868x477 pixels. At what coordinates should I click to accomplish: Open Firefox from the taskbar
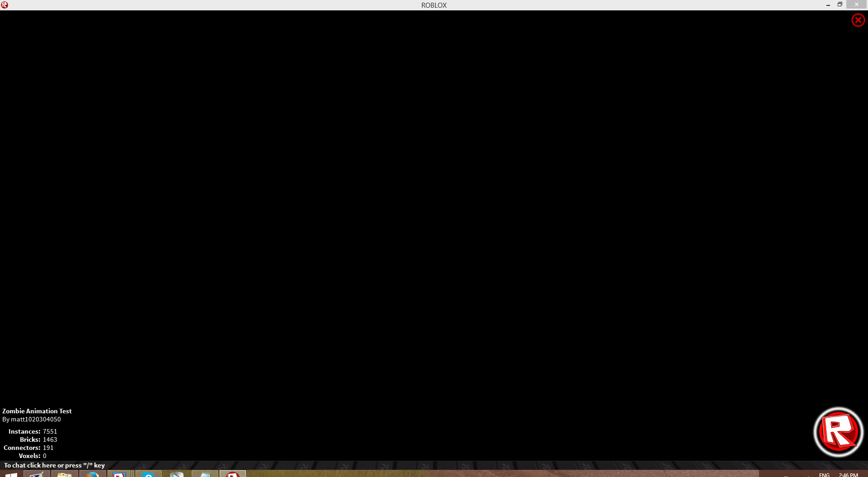click(x=92, y=474)
